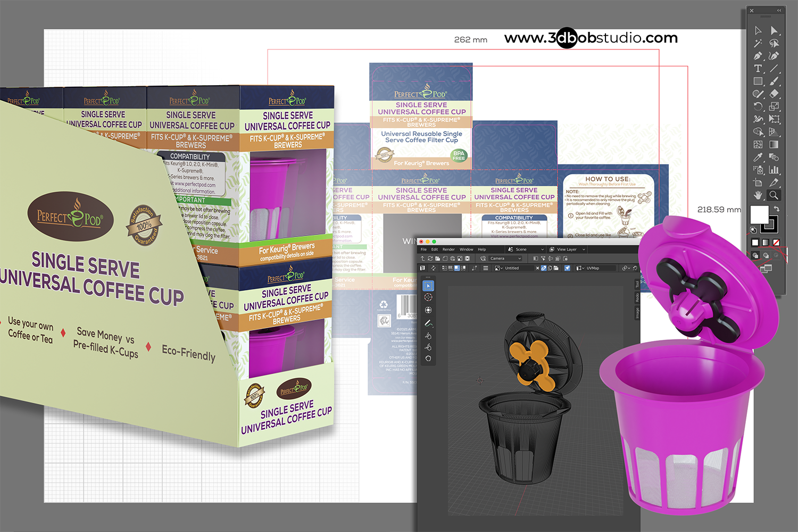Open the View Layer dropdown

pyautogui.click(x=567, y=250)
